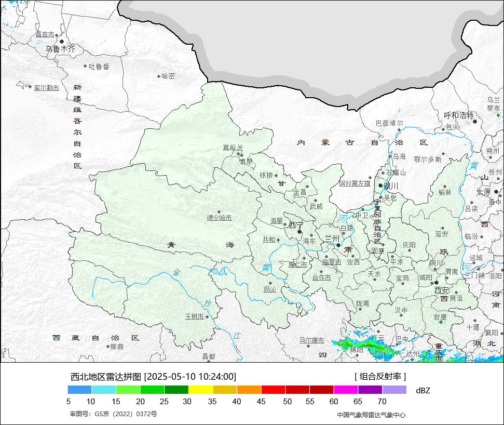This screenshot has height=425, width=504.
Task: Click the 乌鲁木齐 city label
Action: coord(60,49)
